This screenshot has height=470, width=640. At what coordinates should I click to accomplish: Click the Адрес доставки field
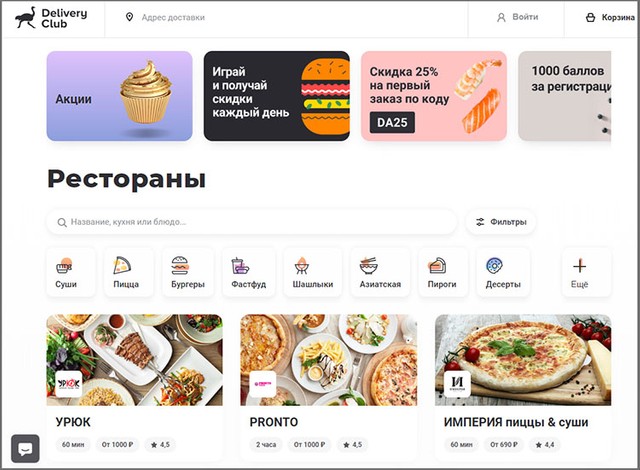pyautogui.click(x=286, y=18)
